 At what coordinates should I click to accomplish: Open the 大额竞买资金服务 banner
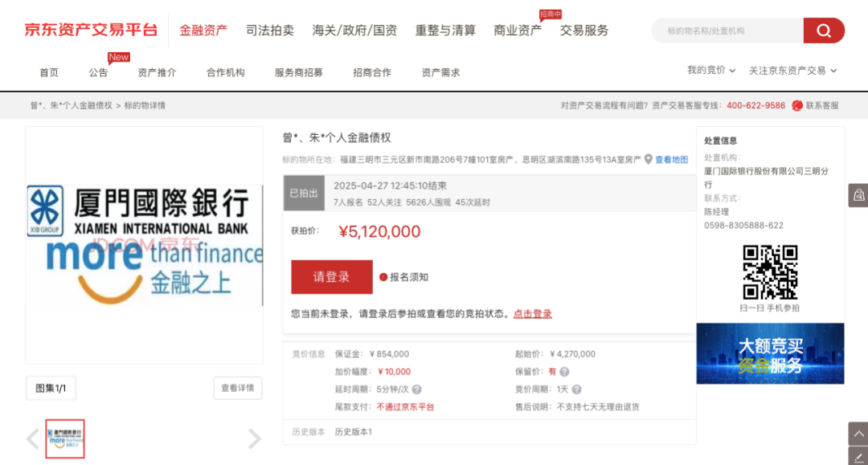tap(770, 353)
